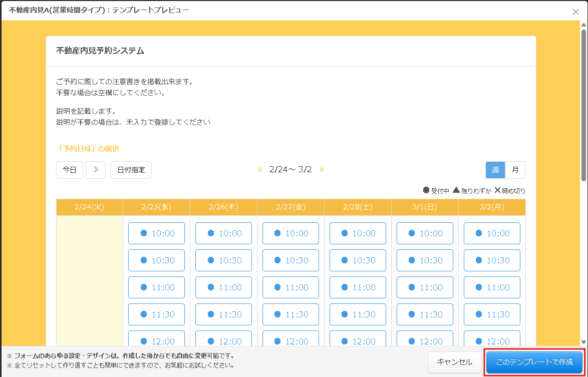Image resolution: width=588 pixels, height=377 pixels.
Task: Pick the 10:30 slot on 2/26(木)
Action: click(223, 260)
